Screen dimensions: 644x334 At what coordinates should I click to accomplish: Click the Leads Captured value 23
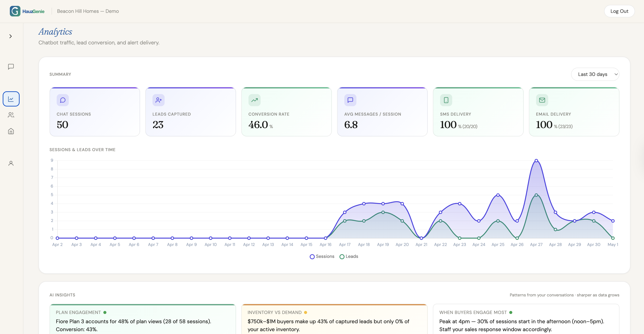tap(158, 125)
